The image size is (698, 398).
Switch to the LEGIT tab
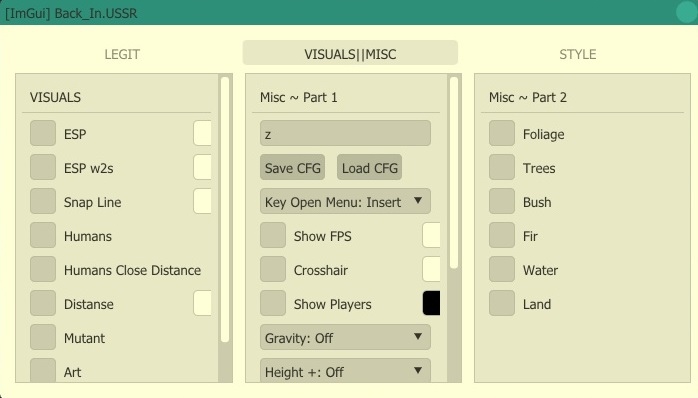click(x=122, y=54)
